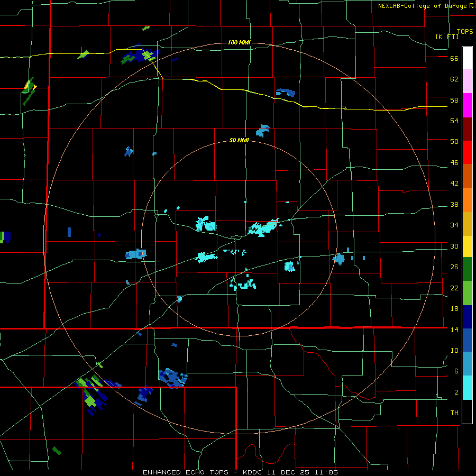
Task: Click the TH legend label
Action: tap(454, 413)
